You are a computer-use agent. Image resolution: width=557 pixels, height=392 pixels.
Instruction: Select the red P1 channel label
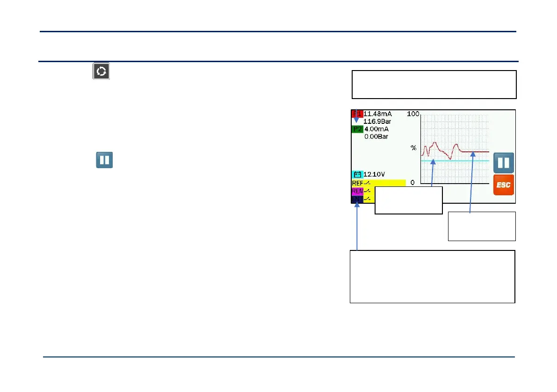tap(357, 114)
